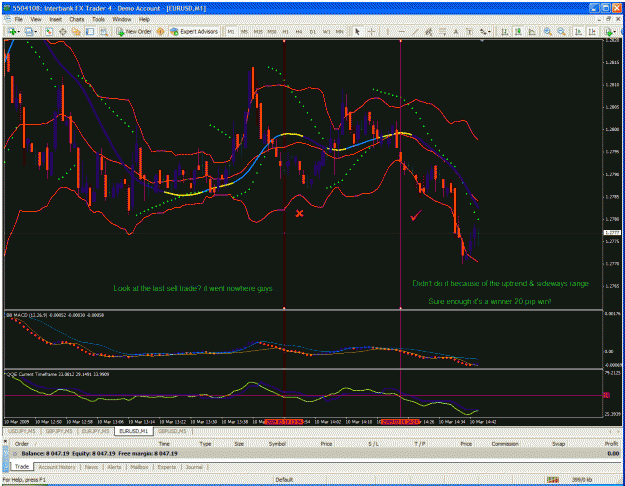Select the M30 timeframe button
Image resolution: width=625 pixels, height=486 pixels.
[272, 31]
